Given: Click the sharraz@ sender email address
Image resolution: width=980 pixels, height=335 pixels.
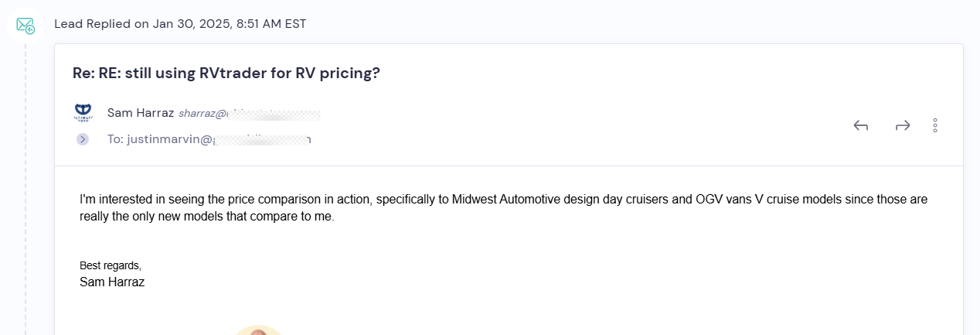Looking at the screenshot, I should (x=249, y=114).
